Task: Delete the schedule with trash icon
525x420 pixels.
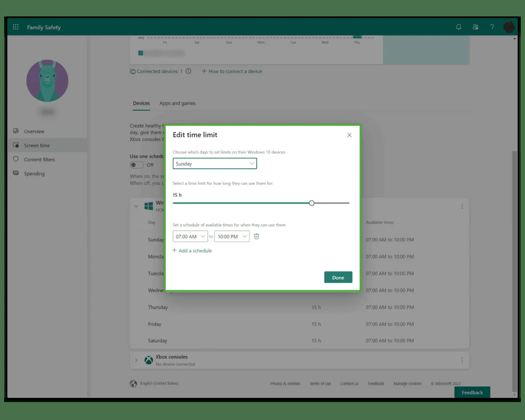Action: [x=256, y=236]
